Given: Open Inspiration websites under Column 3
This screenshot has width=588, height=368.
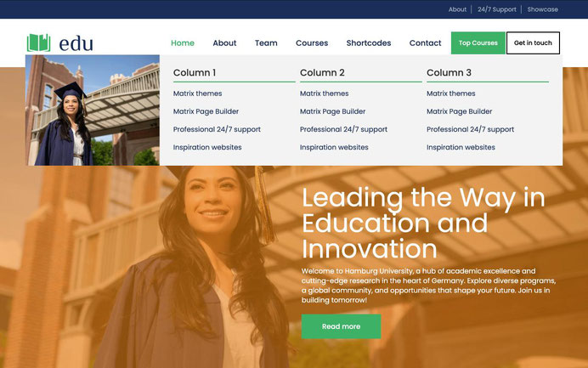Looking at the screenshot, I should pos(461,147).
